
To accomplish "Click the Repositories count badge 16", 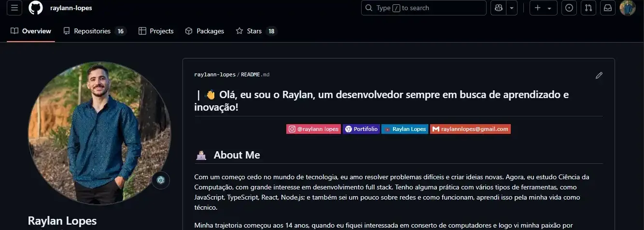I will click(x=121, y=31).
